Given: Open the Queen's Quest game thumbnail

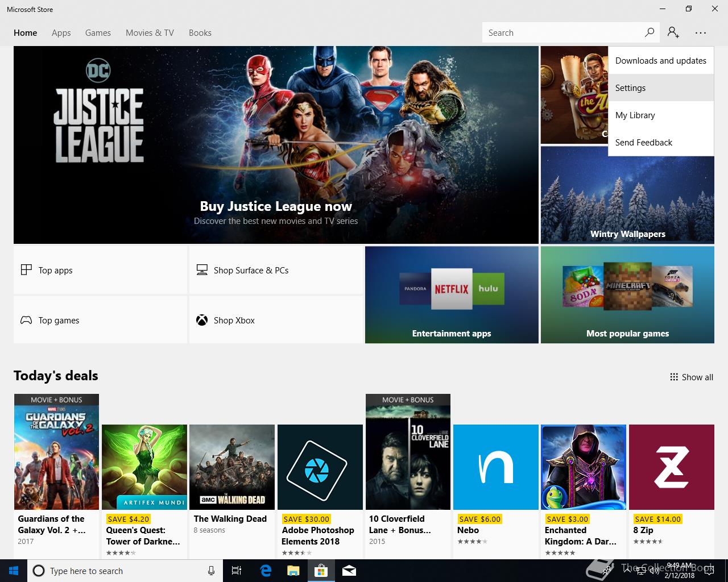Looking at the screenshot, I should pyautogui.click(x=144, y=467).
